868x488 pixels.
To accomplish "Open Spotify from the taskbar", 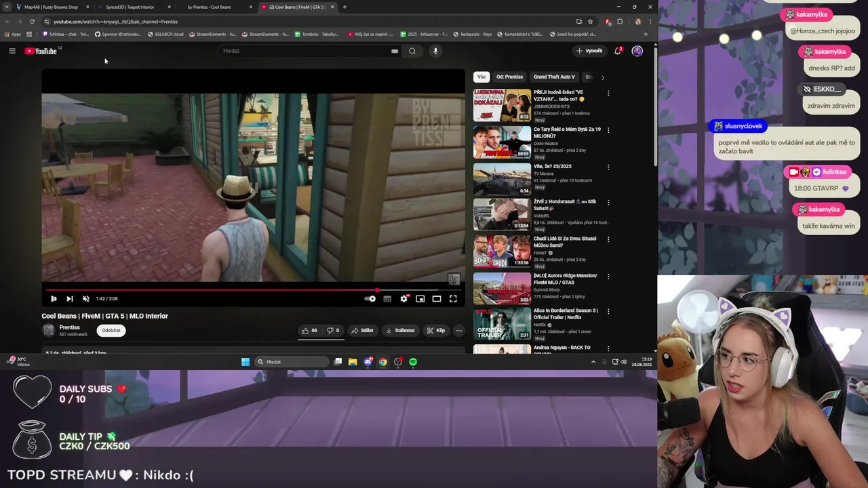I will (x=413, y=362).
